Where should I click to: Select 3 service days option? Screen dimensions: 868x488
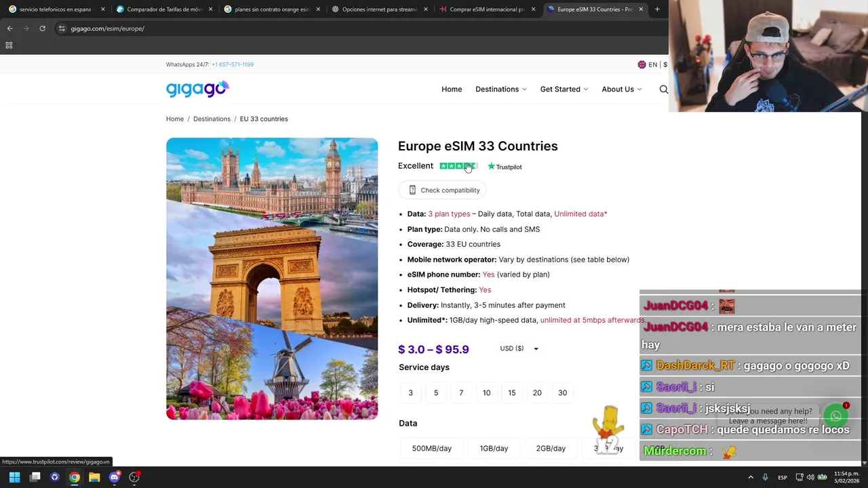pos(410,393)
